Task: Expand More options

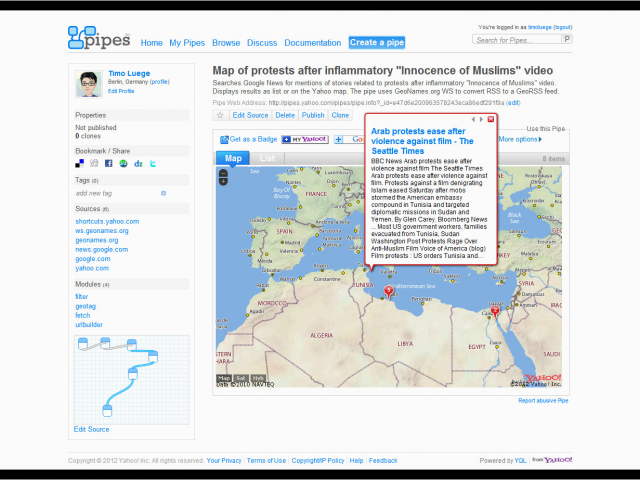Action: click(520, 139)
